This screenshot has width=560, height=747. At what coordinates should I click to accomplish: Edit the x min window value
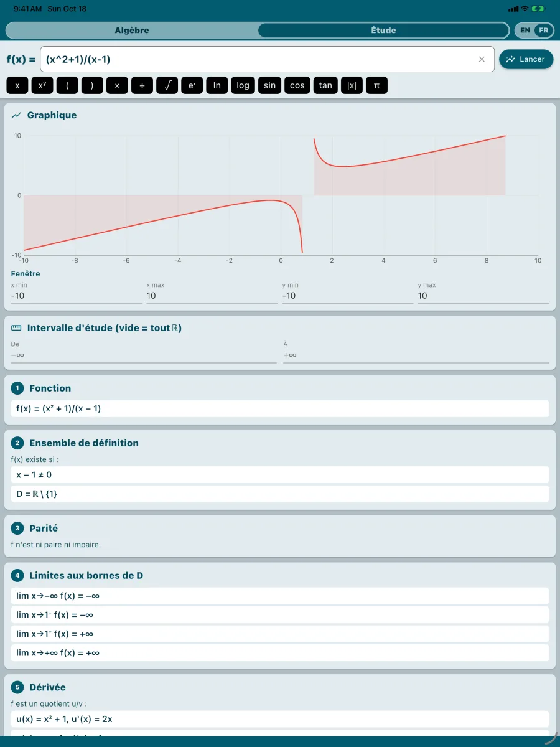pyautogui.click(x=77, y=296)
